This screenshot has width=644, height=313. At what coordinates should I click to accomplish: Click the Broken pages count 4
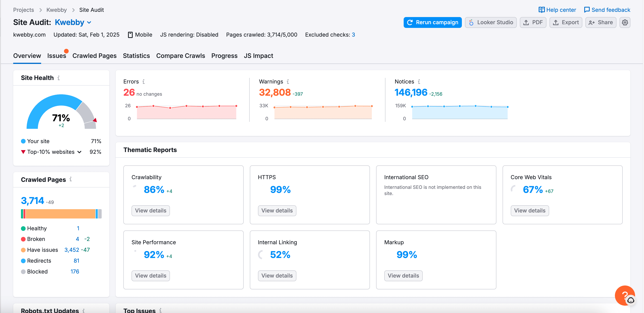pyautogui.click(x=78, y=239)
